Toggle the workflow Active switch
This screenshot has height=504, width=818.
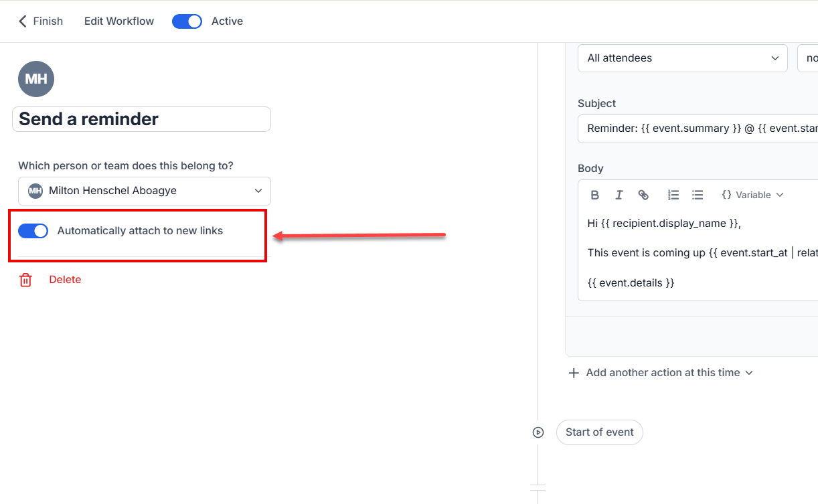(186, 21)
